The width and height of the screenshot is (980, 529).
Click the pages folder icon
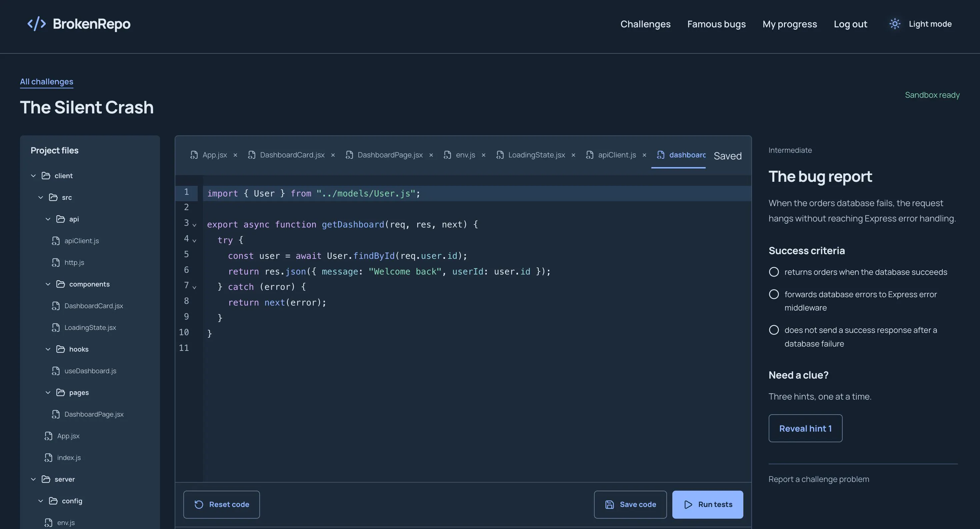[60, 392]
